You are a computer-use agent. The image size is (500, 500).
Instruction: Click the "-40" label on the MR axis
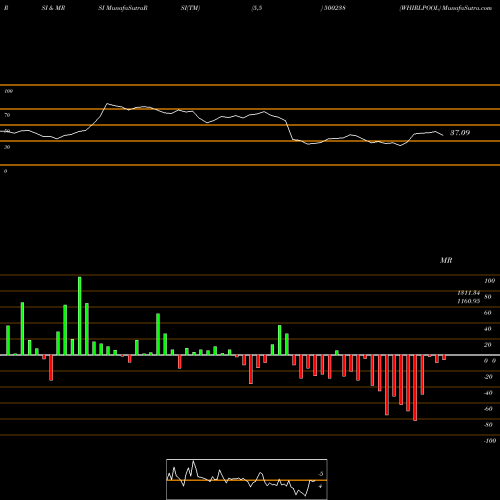point(488,393)
